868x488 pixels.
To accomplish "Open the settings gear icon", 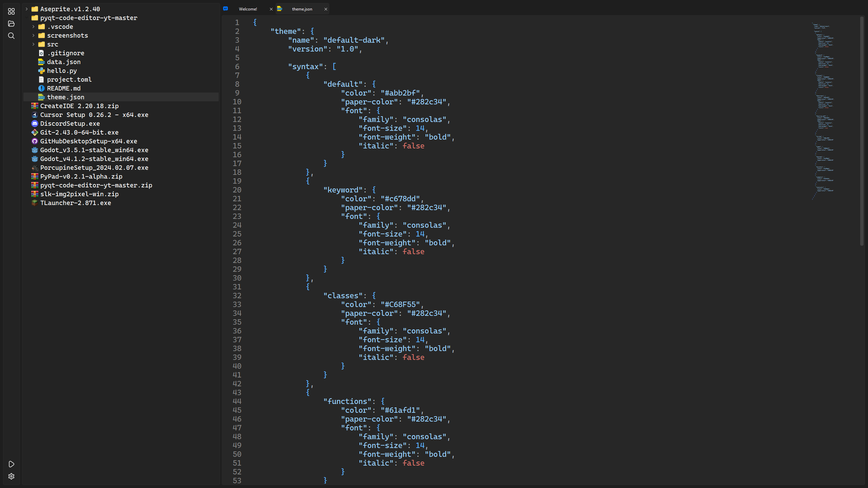I will tap(11, 476).
